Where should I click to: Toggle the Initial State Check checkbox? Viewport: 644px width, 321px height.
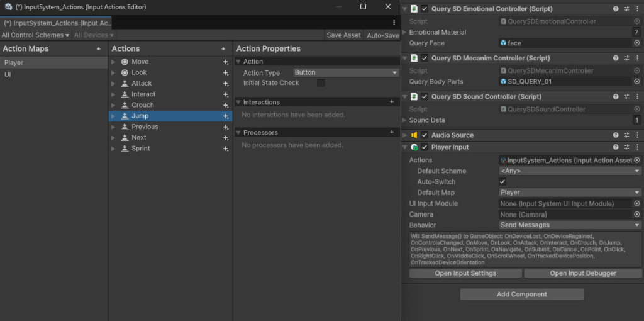pyautogui.click(x=321, y=83)
